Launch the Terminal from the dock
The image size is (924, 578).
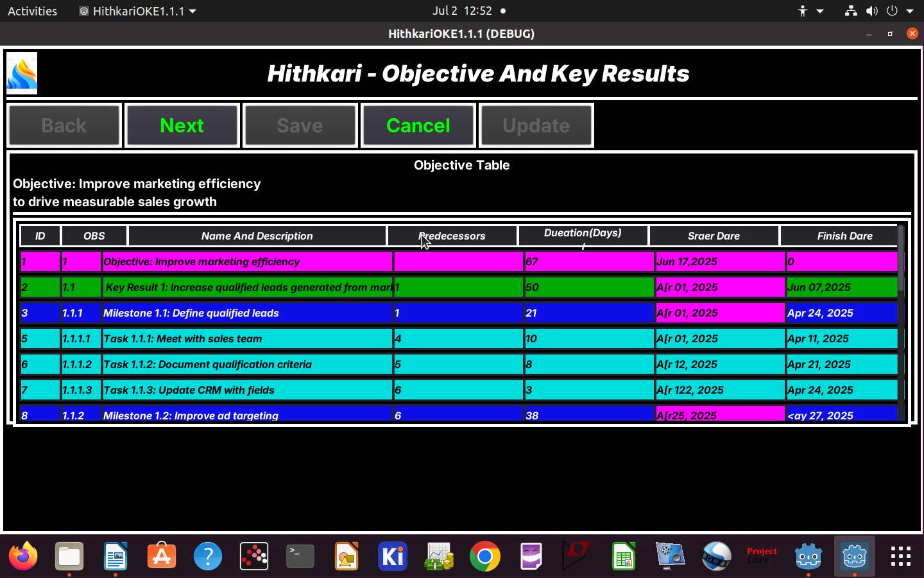tap(300, 556)
